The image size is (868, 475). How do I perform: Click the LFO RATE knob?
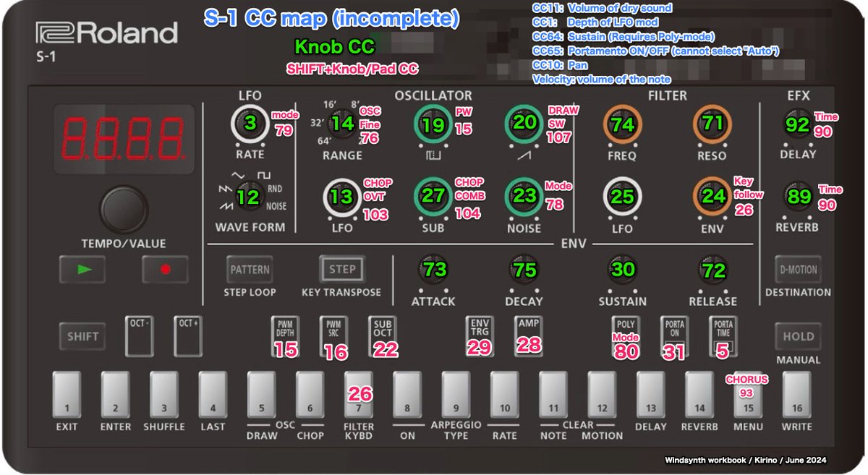pyautogui.click(x=250, y=124)
